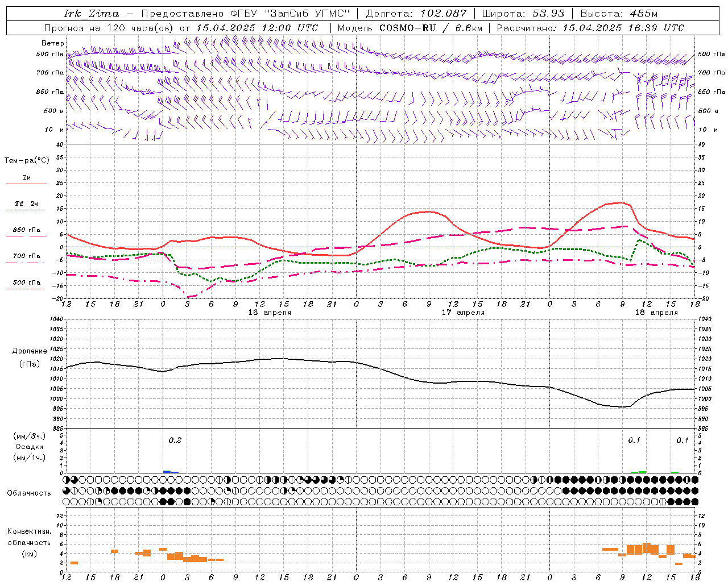This screenshot has width=728, height=582.
Task: Click the 0.2 precipitation value label
Action: [175, 440]
